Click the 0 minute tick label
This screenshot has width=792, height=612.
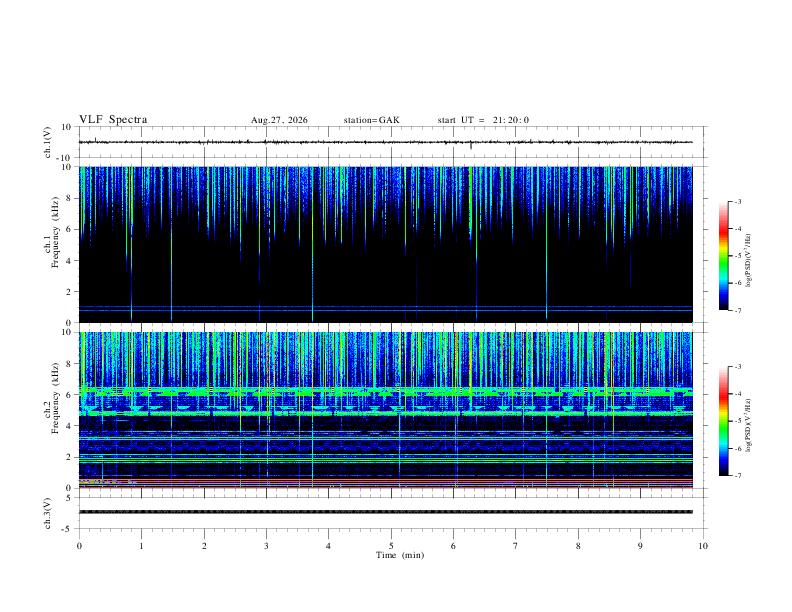(79, 546)
